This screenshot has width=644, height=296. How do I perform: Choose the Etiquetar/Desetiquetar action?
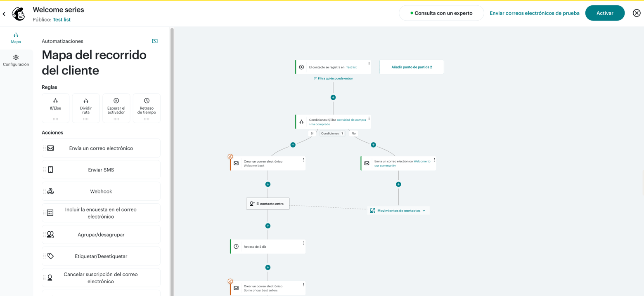[x=101, y=256]
